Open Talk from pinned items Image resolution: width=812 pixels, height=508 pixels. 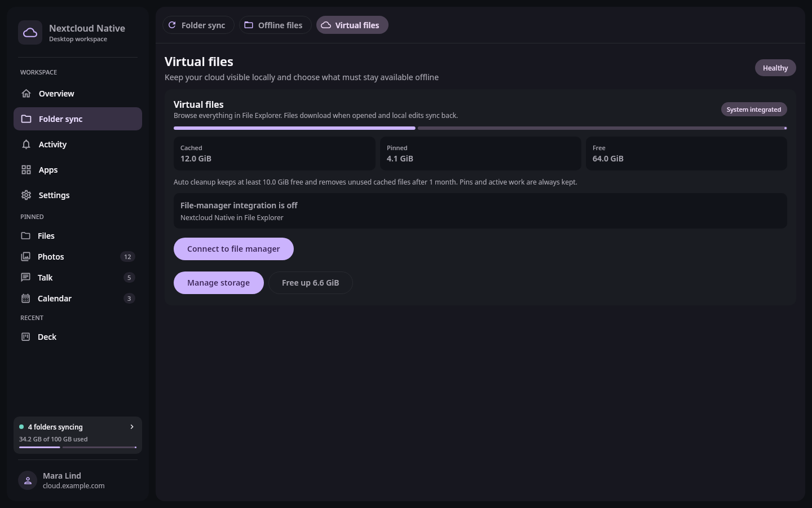click(x=78, y=278)
